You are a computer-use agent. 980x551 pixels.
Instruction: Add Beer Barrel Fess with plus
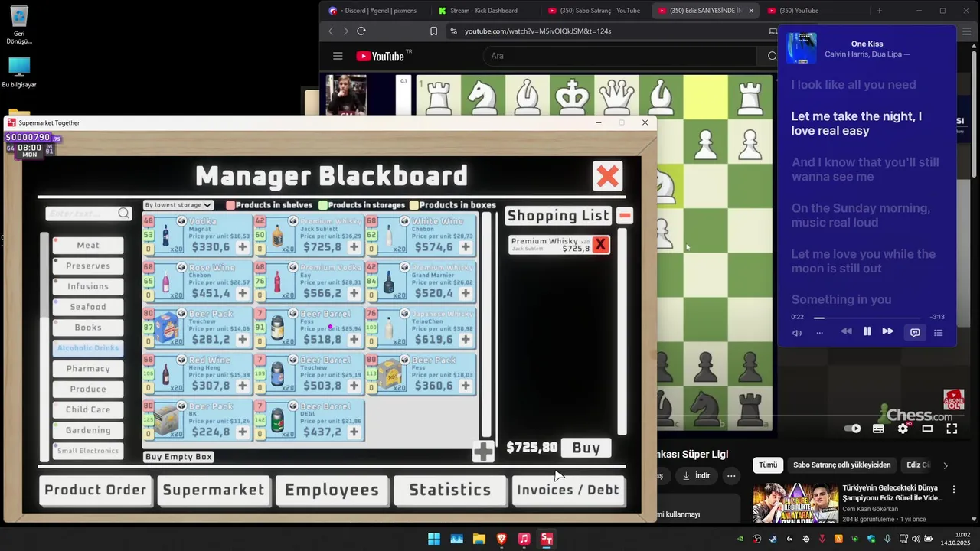tap(354, 340)
